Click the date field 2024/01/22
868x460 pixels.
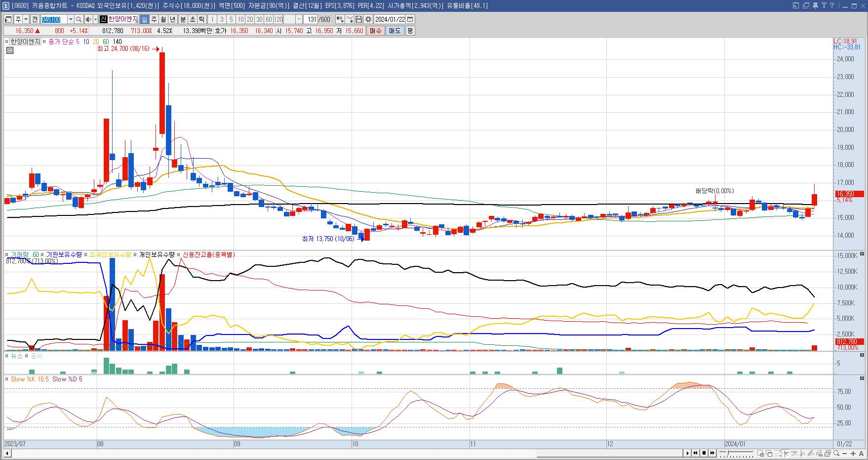click(390, 19)
